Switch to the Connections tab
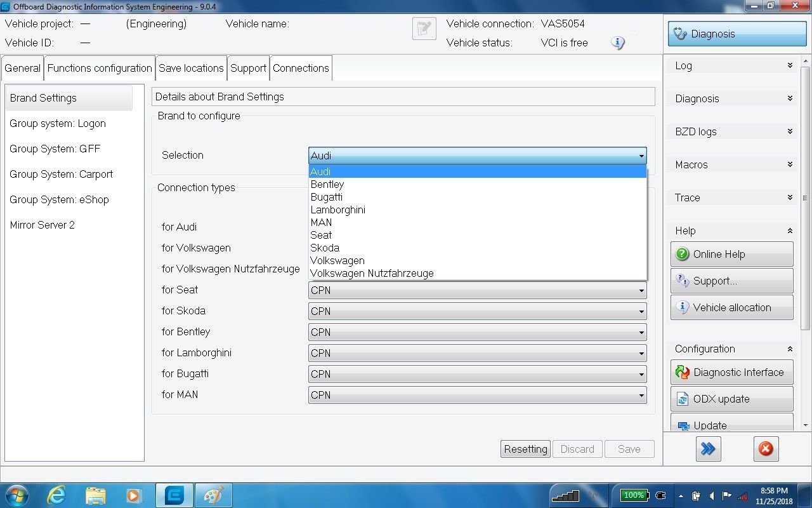812x508 pixels. (x=301, y=68)
